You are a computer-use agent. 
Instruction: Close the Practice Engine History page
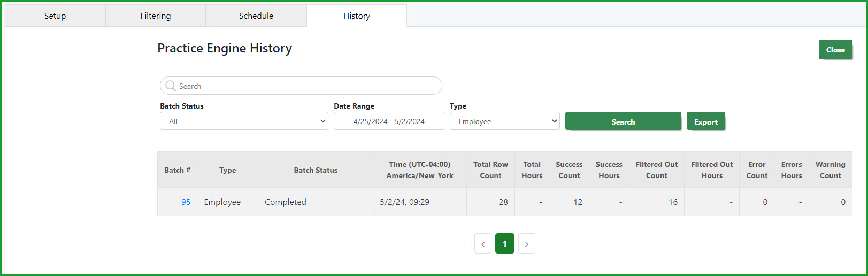[835, 50]
